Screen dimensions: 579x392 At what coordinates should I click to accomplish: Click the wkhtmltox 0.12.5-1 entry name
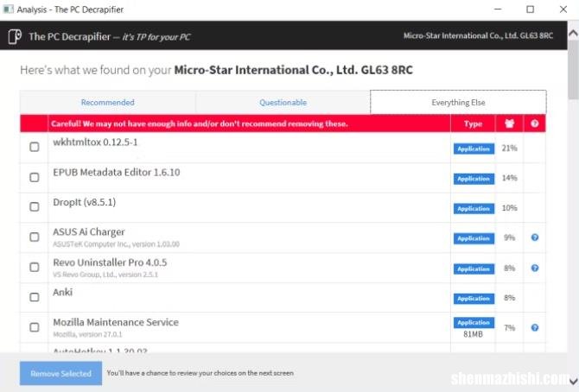click(x=95, y=142)
